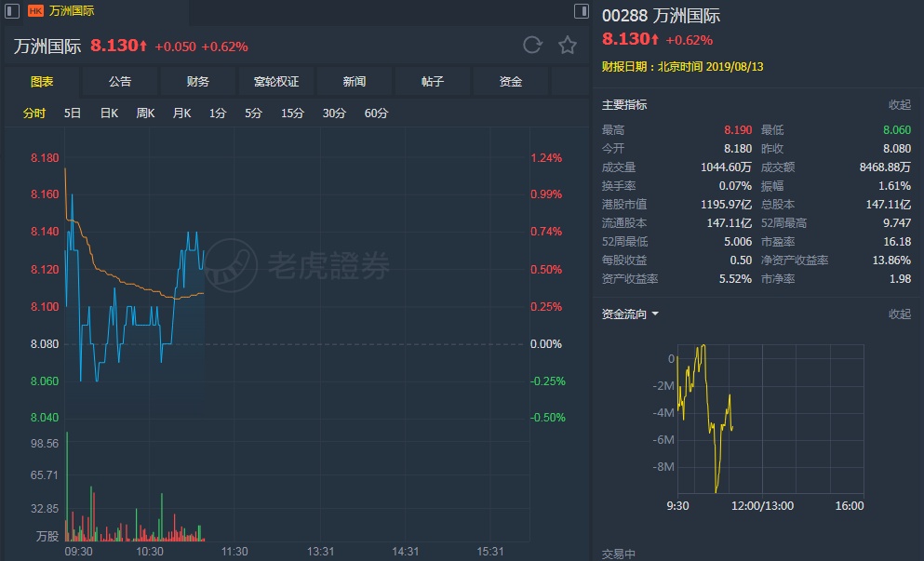Image resolution: width=924 pixels, height=561 pixels.
Task: Open the 资金 tab
Action: point(511,82)
